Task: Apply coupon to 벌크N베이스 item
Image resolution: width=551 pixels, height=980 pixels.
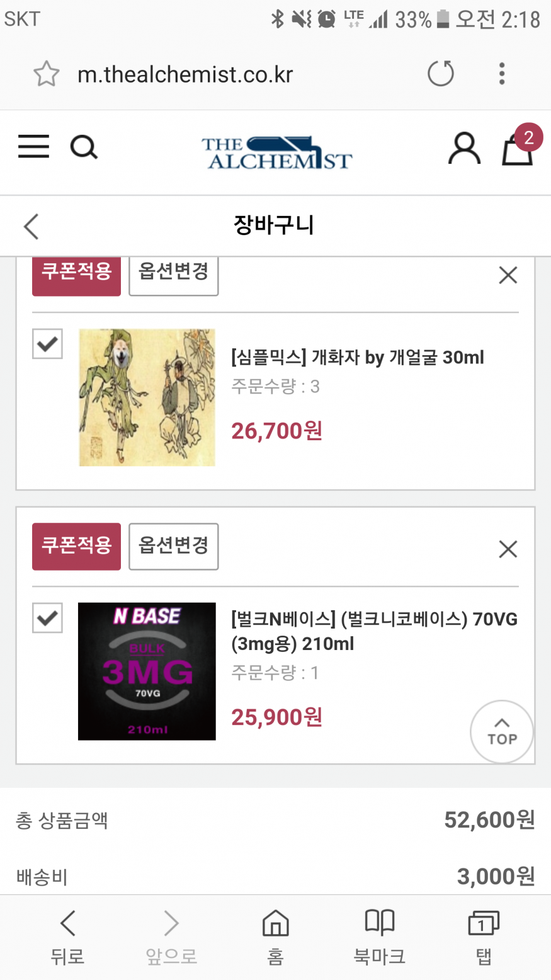Action: [76, 546]
